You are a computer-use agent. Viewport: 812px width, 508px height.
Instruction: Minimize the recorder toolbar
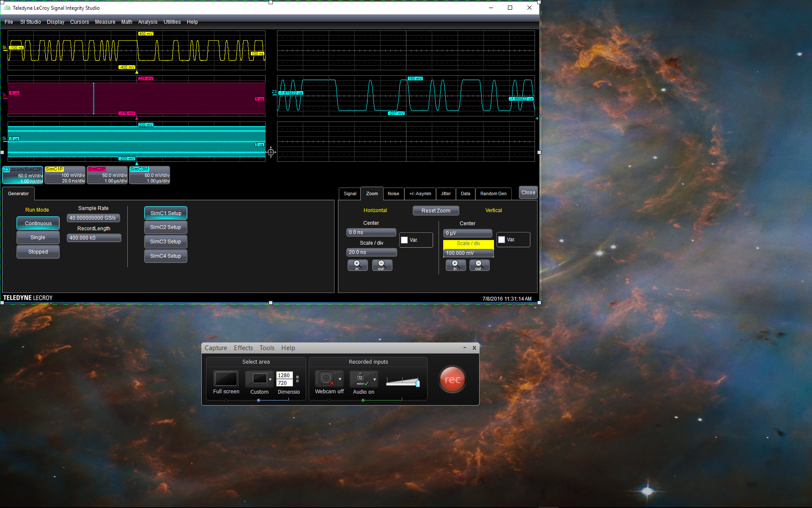click(x=465, y=348)
